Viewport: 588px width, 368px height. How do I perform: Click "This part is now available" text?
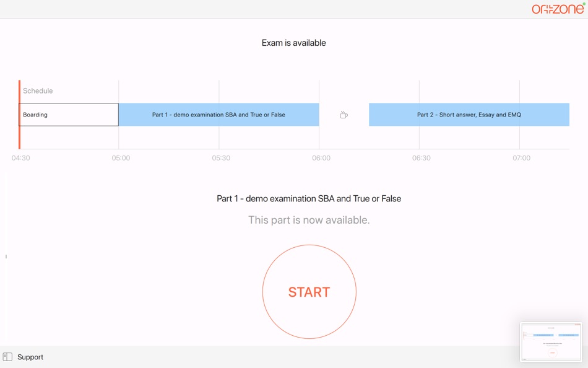coord(309,220)
